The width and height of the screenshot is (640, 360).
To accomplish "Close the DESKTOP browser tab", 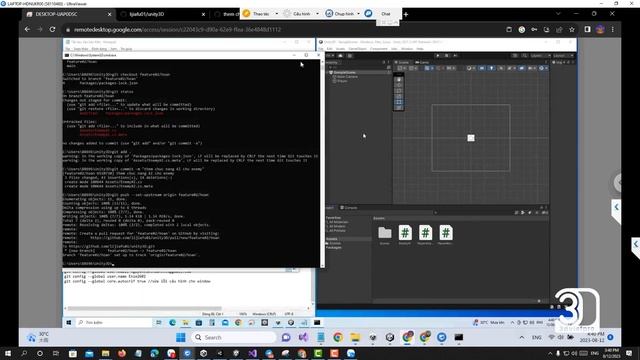I will click(109, 14).
